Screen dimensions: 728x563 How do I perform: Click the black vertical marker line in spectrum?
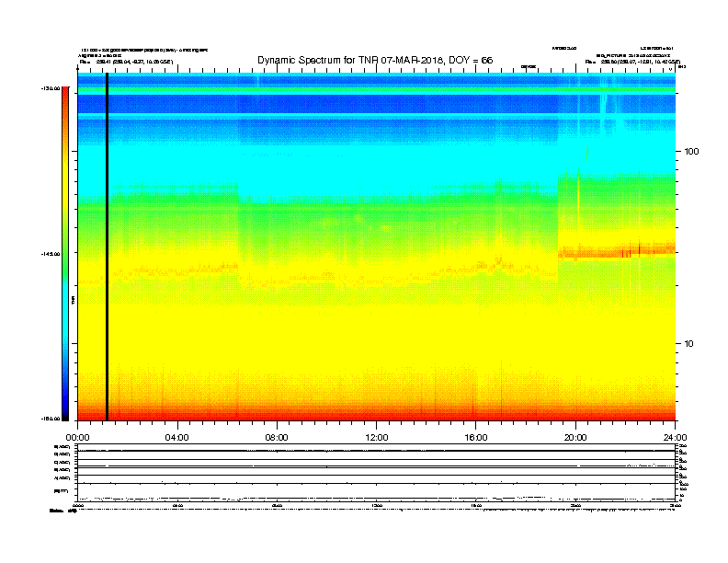click(107, 247)
